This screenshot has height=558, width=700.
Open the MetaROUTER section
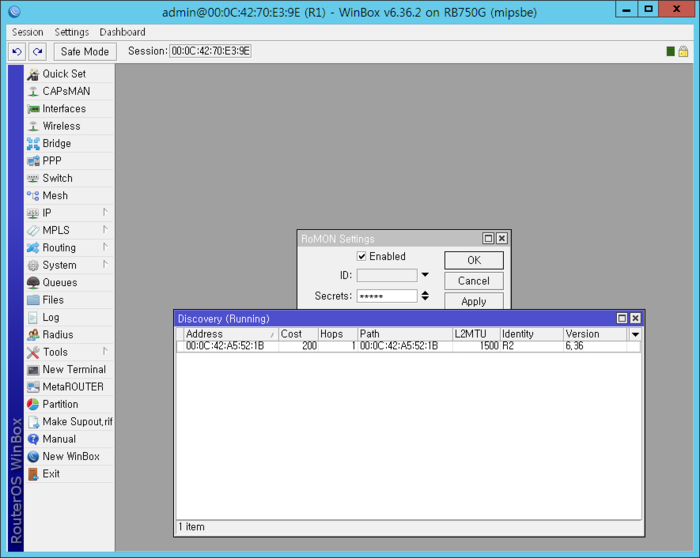69,387
